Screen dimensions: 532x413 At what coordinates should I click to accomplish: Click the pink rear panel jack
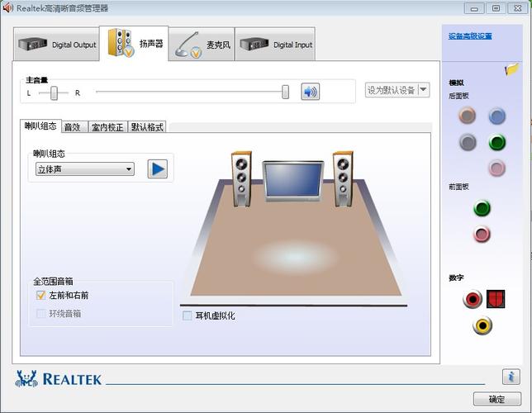(x=497, y=168)
